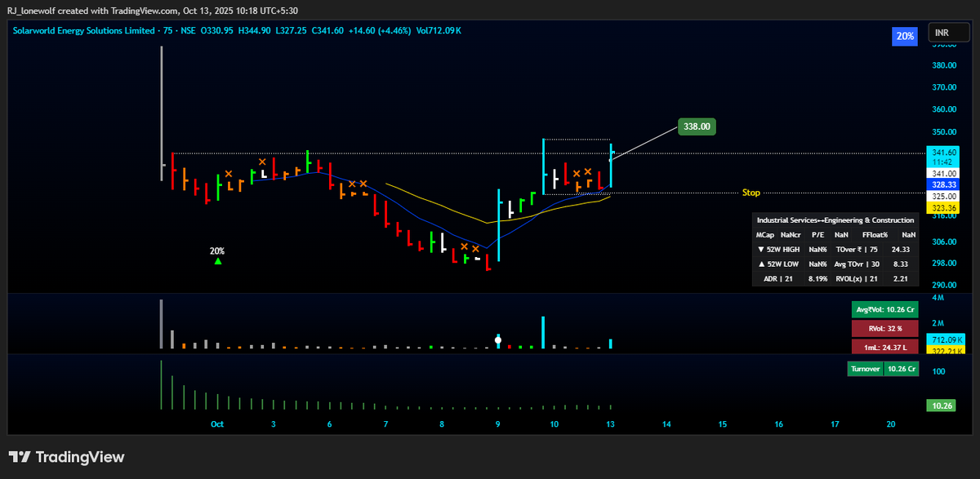Click the FFloat% cell in info table

[875, 234]
